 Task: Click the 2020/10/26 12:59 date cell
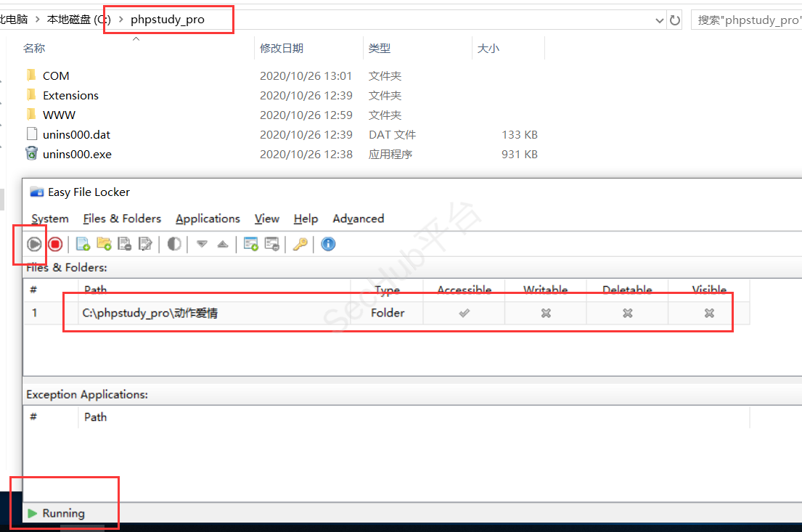pos(306,115)
